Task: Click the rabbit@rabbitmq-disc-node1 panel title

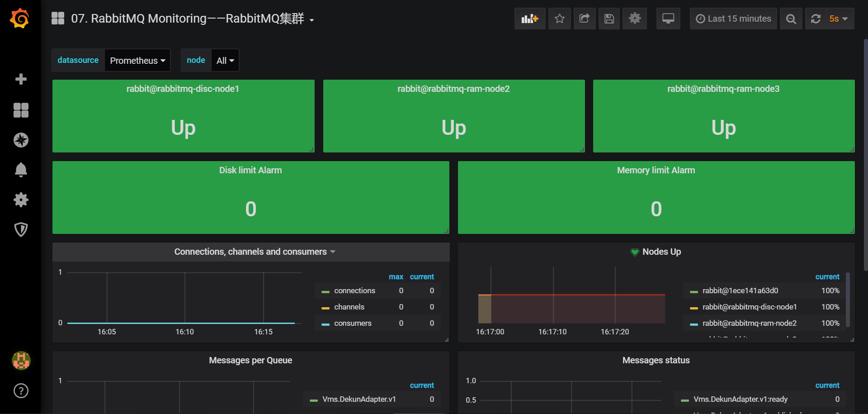Action: (183, 89)
